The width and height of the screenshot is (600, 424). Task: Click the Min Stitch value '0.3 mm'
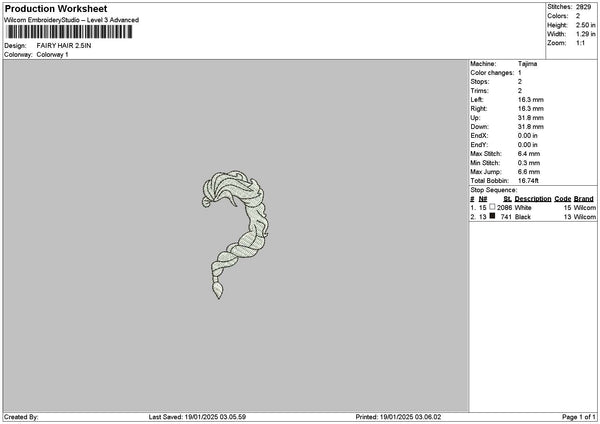pos(529,163)
